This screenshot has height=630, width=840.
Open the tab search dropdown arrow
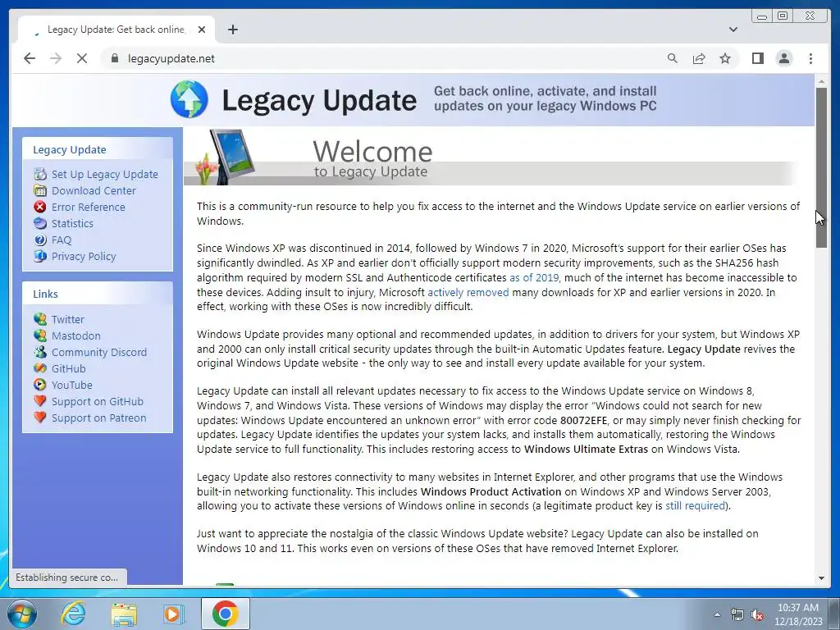[733, 30]
